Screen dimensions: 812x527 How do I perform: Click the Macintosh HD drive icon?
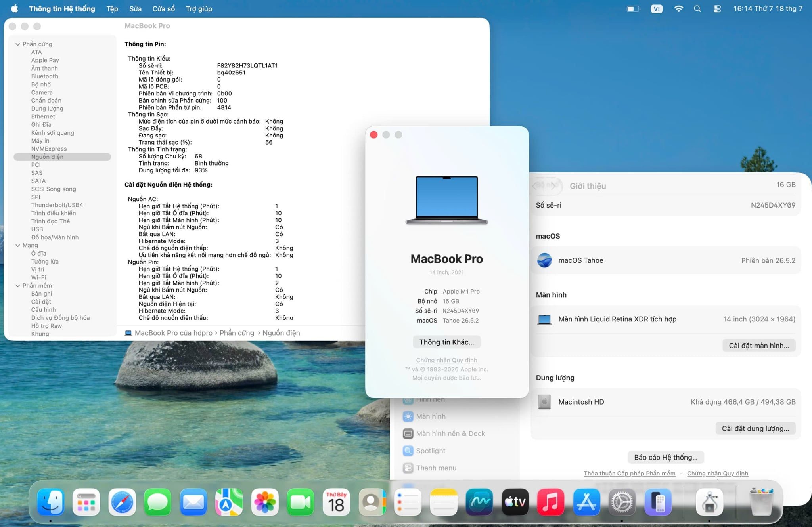coord(544,402)
